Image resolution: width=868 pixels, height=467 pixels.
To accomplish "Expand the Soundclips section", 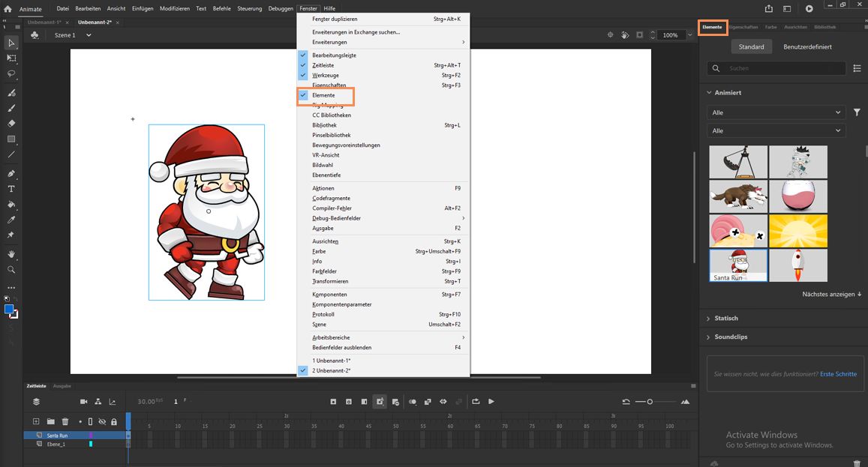I will pyautogui.click(x=708, y=337).
